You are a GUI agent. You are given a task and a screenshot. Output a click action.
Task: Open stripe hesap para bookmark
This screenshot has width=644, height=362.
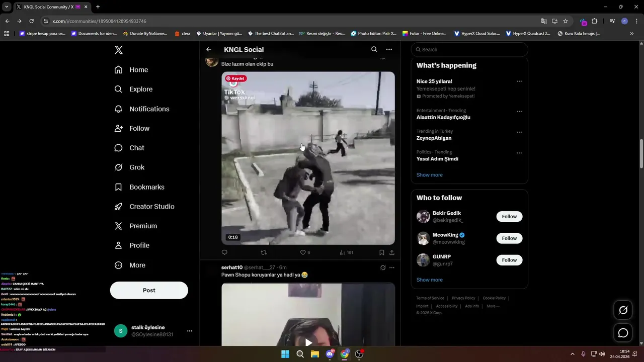click(x=42, y=34)
